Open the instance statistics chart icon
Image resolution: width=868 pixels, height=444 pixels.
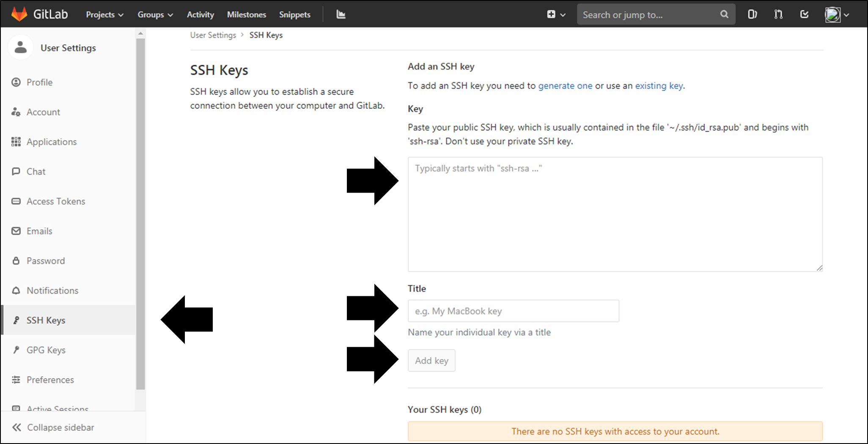click(341, 14)
